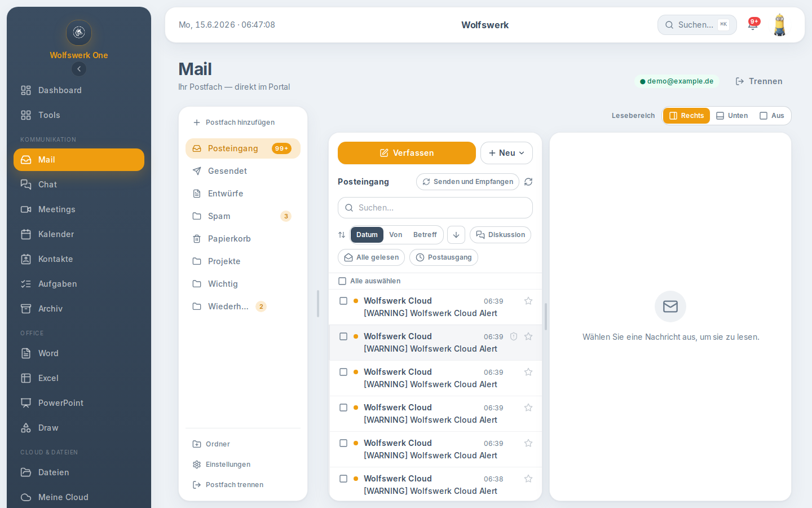Open the Spam folder
Image resolution: width=812 pixels, height=508 pixels.
pyautogui.click(x=243, y=216)
